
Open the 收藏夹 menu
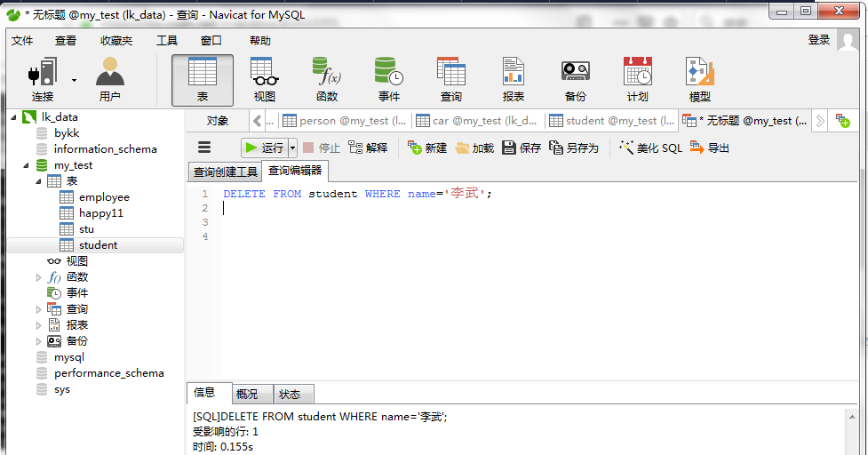[116, 40]
